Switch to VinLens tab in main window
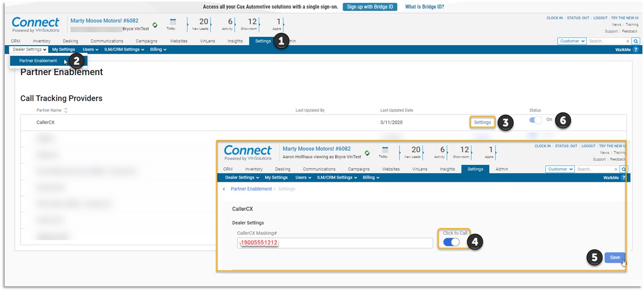 (207, 41)
